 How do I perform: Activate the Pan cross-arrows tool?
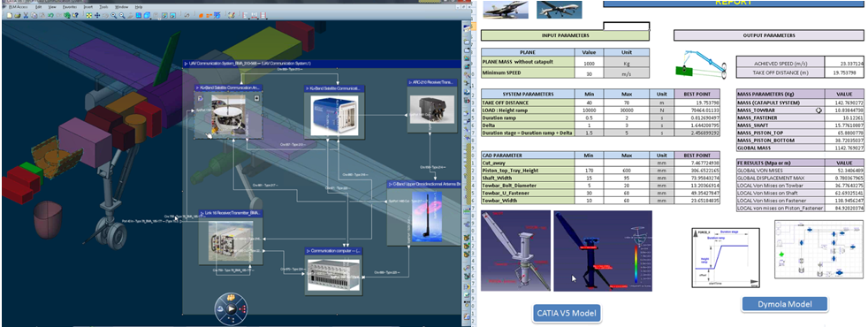(x=97, y=15)
